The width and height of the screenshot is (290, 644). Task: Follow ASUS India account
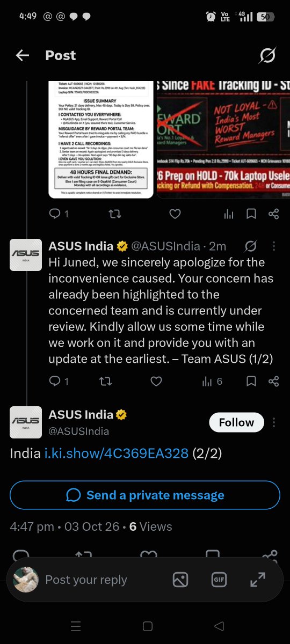coord(236,422)
